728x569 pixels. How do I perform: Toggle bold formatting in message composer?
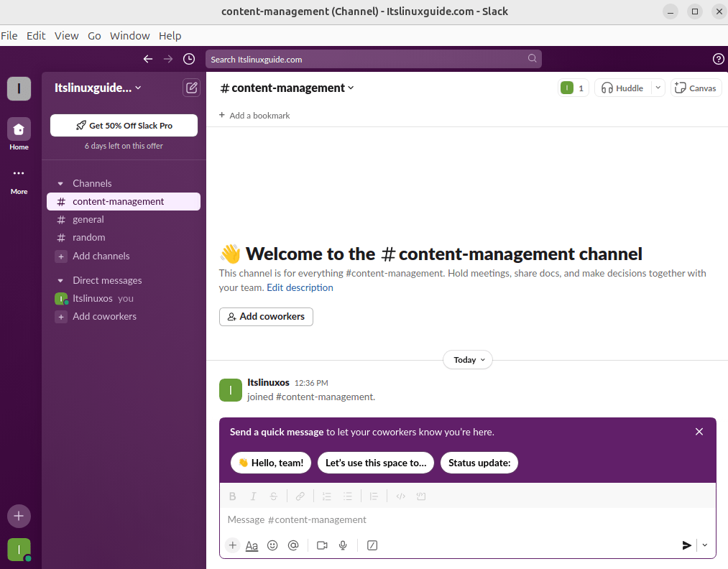tap(232, 496)
